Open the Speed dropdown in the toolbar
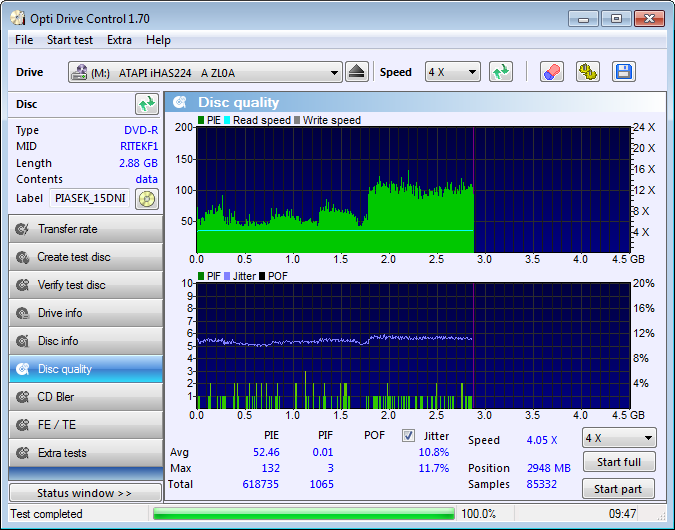Image resolution: width=675 pixels, height=530 pixels. pyautogui.click(x=452, y=72)
